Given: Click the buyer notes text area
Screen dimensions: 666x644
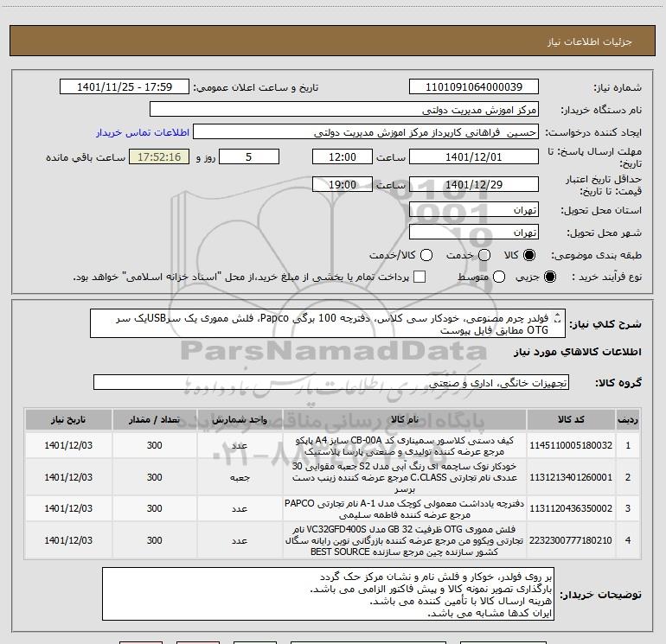Looking at the screenshot, I should click(328, 594).
